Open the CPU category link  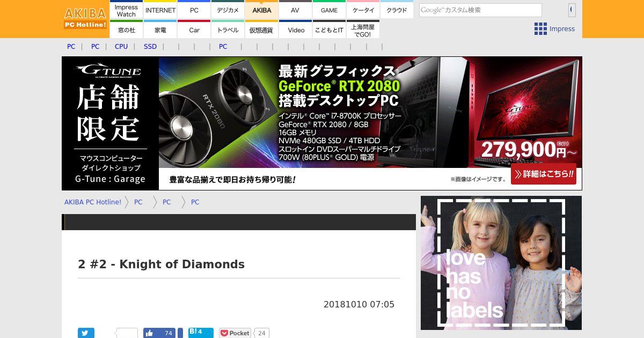pyautogui.click(x=121, y=47)
